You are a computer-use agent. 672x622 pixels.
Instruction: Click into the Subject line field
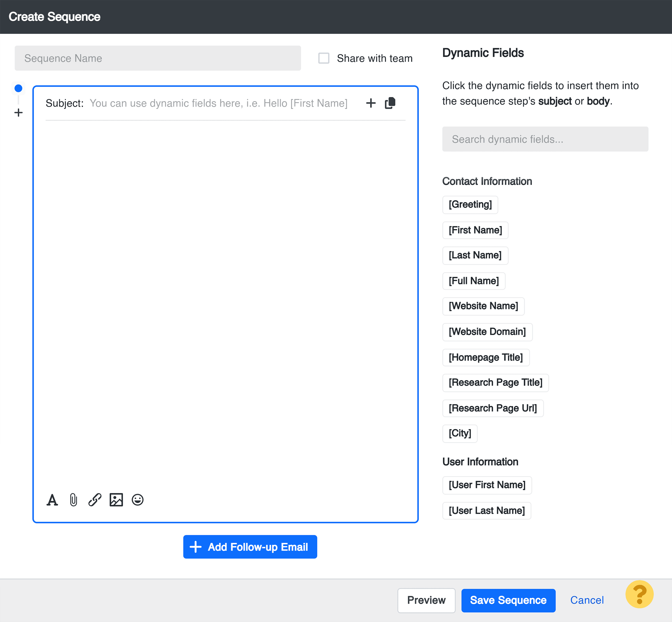[219, 103]
